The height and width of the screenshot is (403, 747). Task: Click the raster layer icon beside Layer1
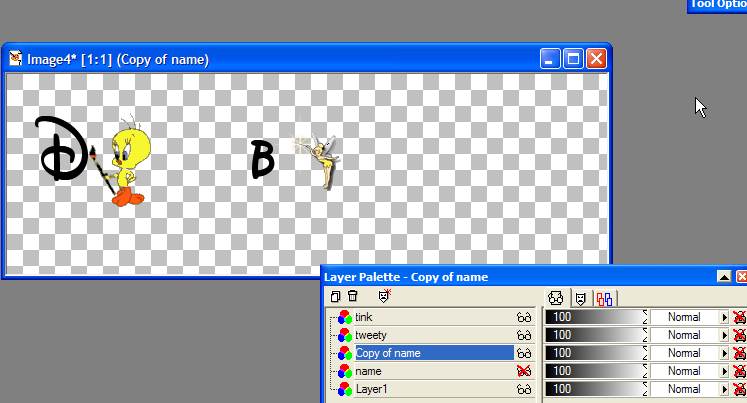pos(344,389)
